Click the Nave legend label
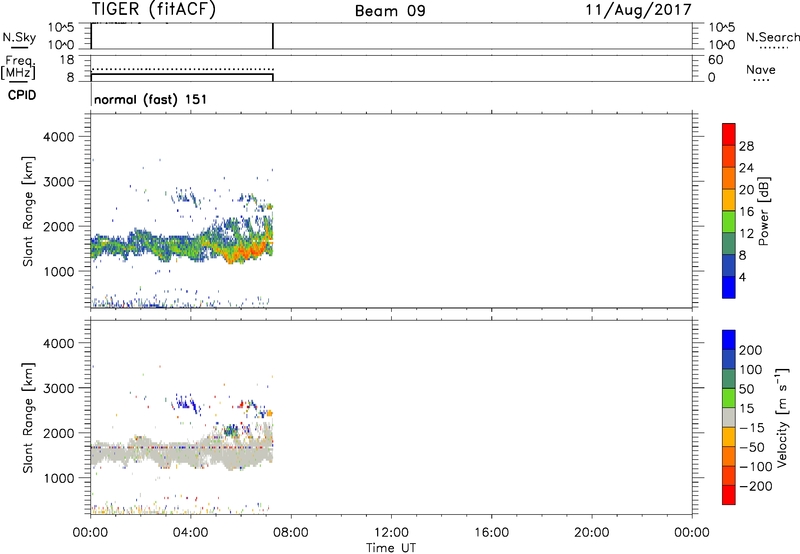Viewport: 800px width, 554px height. [761, 69]
